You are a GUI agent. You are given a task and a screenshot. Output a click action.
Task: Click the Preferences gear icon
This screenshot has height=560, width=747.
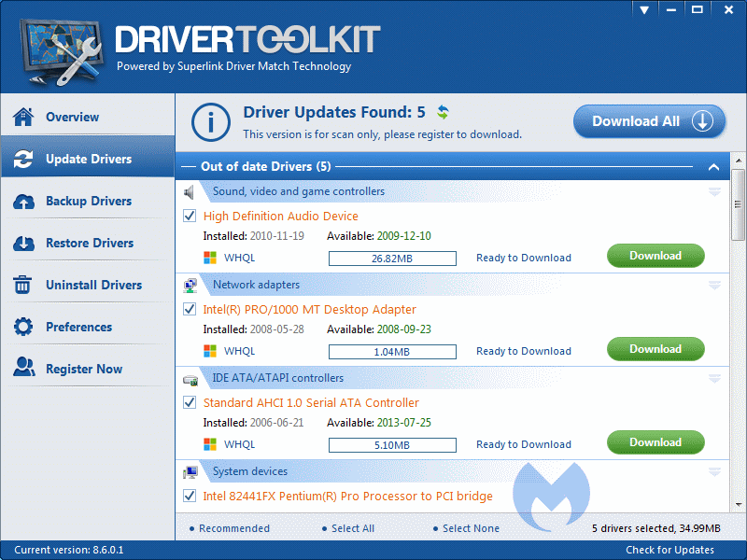[23, 327]
